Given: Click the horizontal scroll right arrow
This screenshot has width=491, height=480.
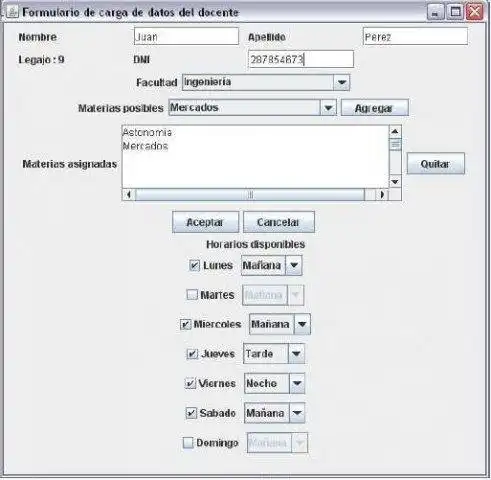Looking at the screenshot, I should coord(382,194).
